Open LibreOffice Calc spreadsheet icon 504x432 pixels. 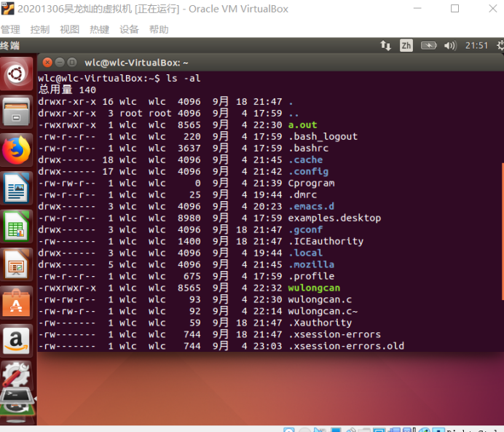pos(17,227)
